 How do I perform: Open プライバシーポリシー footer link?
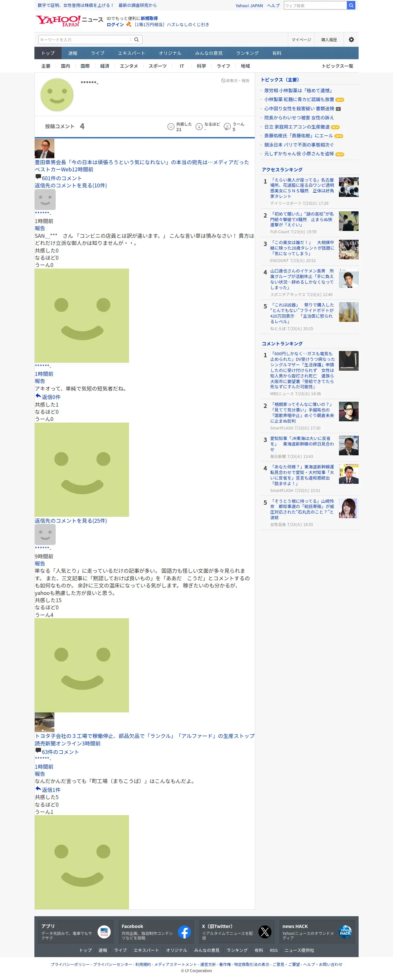[x=70, y=964]
